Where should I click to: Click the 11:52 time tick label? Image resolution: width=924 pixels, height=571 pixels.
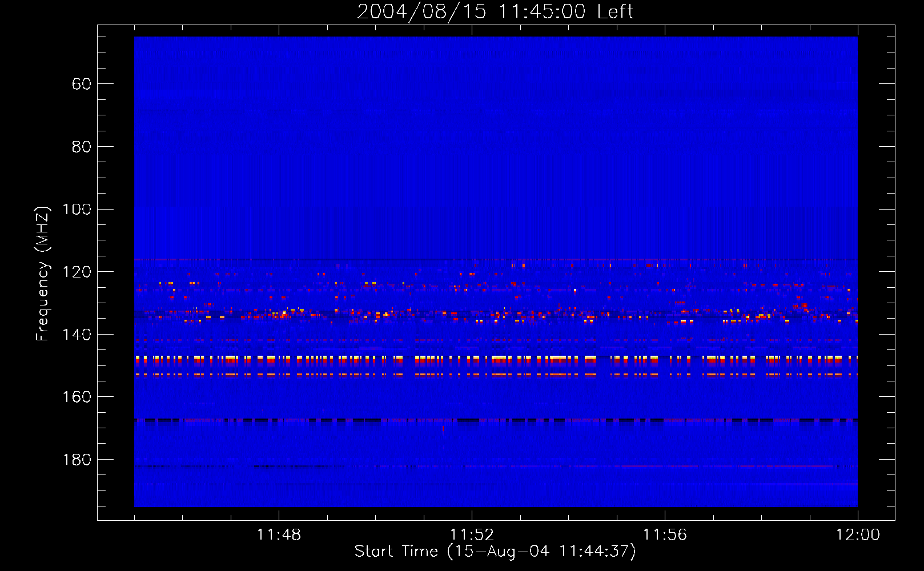click(472, 535)
